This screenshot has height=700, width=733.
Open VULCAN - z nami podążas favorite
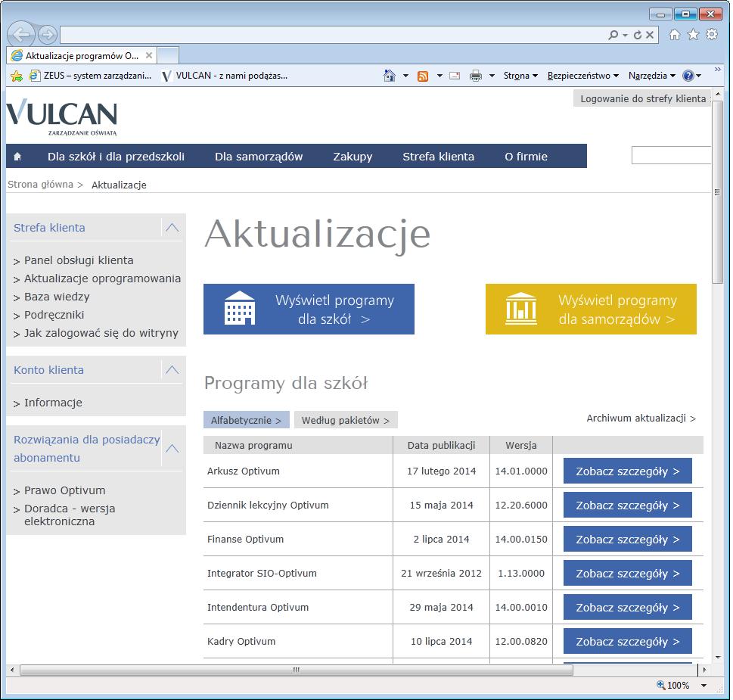(x=225, y=76)
